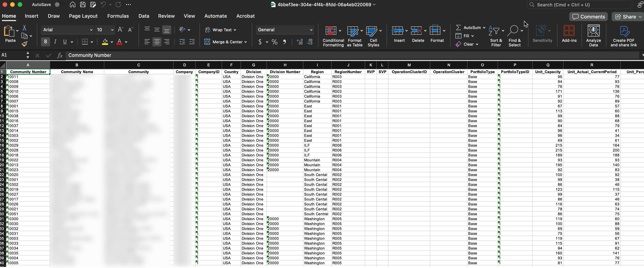Screen dimensions: 644x268
Task: Click the Save icon in title bar
Action: [83, 5]
